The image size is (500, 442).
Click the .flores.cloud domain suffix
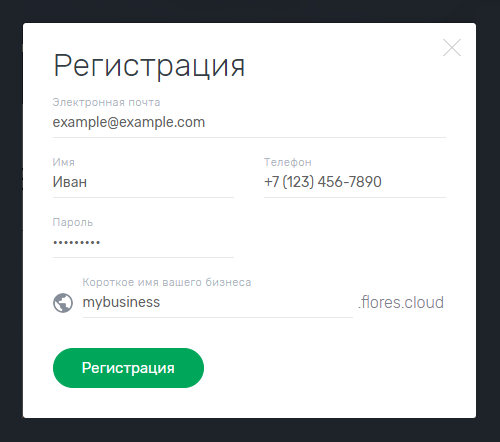[401, 302]
